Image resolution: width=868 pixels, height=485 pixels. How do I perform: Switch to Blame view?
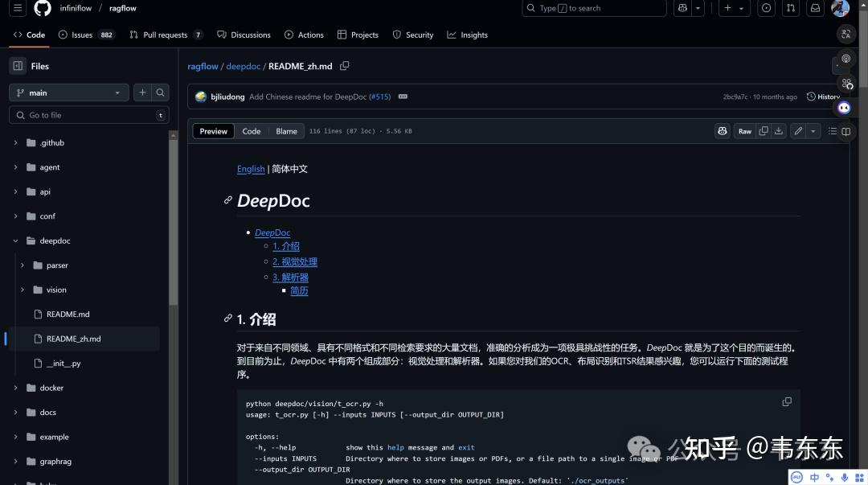[x=286, y=131]
